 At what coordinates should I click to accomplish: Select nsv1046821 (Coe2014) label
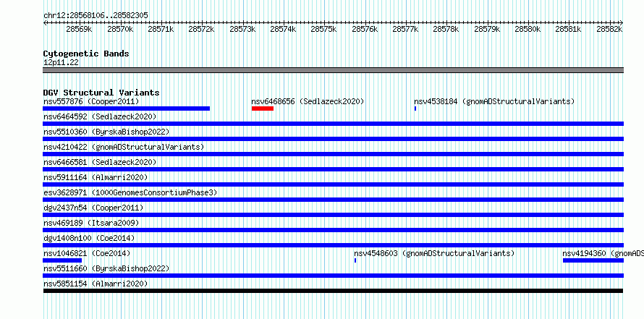point(87,253)
